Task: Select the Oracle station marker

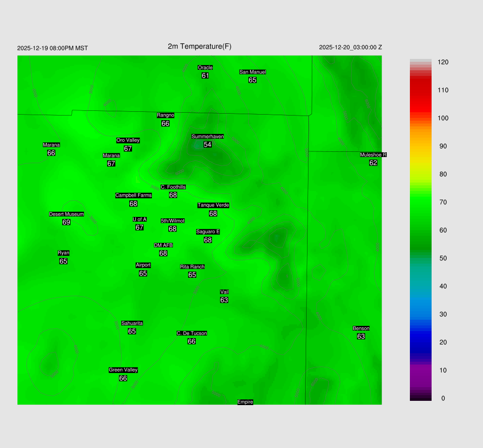Action: point(205,67)
